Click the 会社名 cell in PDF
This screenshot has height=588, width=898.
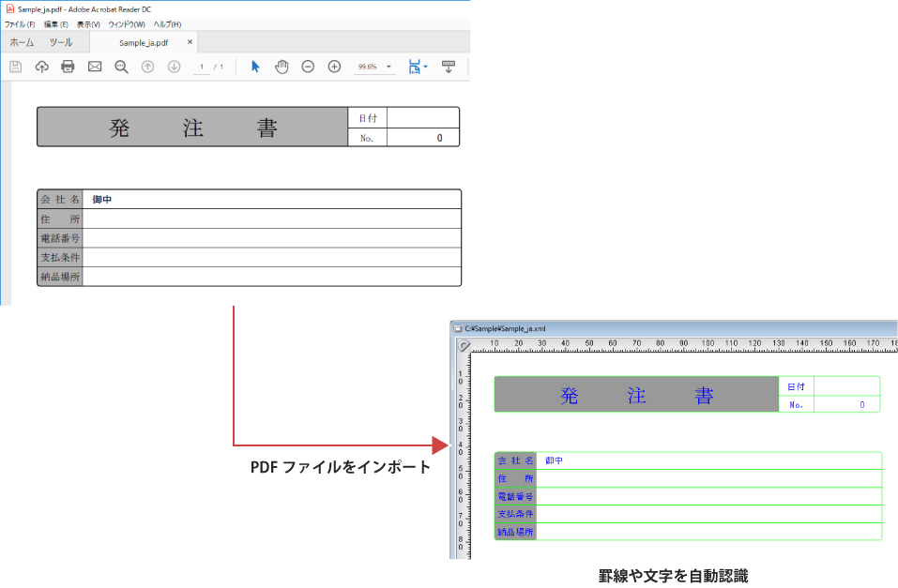60,199
